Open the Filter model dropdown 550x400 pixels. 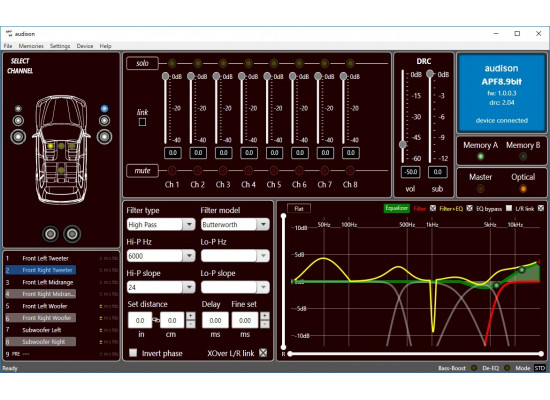tap(263, 224)
